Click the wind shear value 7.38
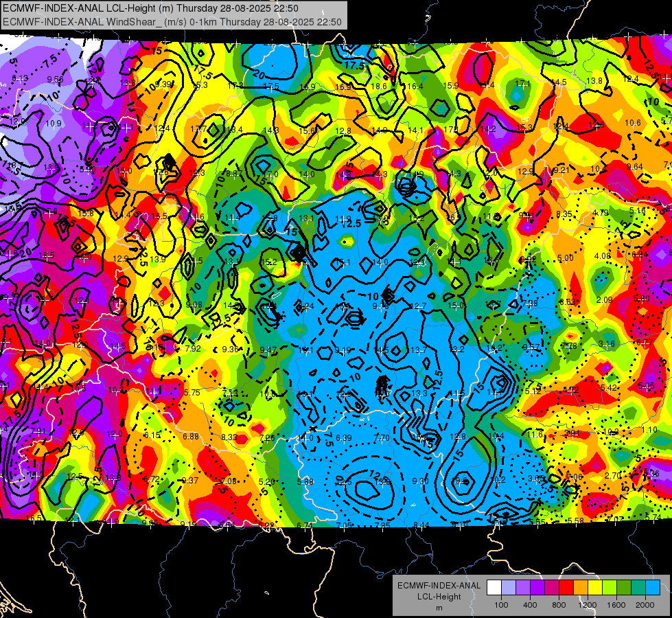Viewport: 672px width, 618px height. click(530, 304)
